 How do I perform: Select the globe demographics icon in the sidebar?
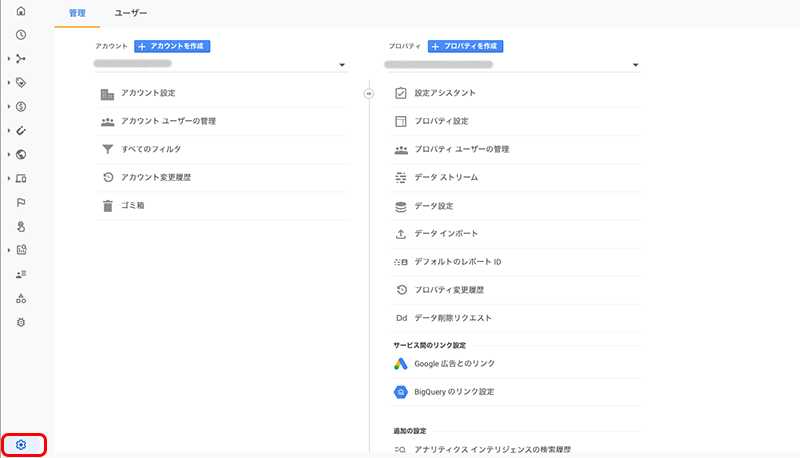[x=21, y=155]
